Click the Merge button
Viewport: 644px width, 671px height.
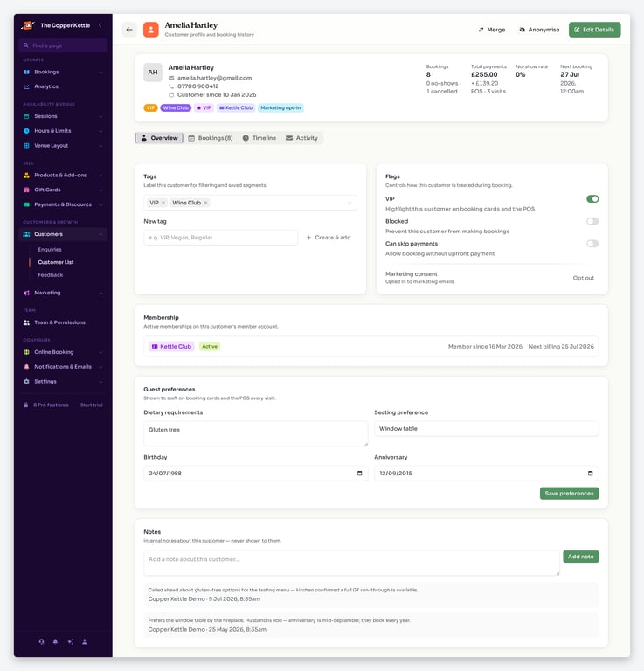(492, 30)
